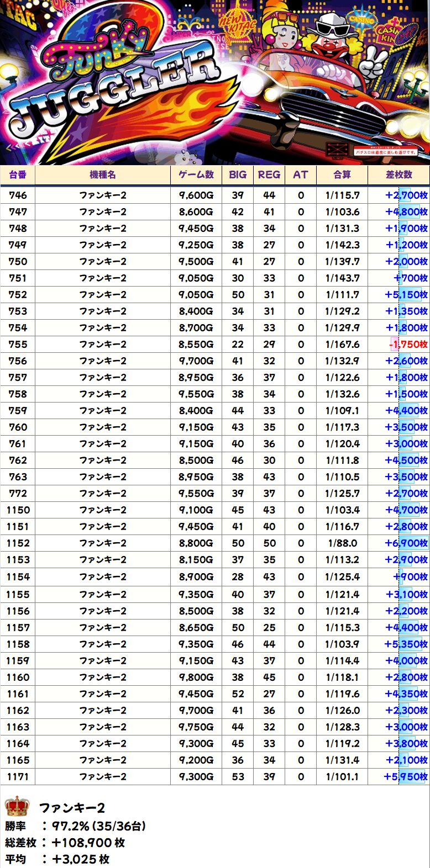Click the 台番 column header
The width and height of the screenshot is (430, 868).
18,174
